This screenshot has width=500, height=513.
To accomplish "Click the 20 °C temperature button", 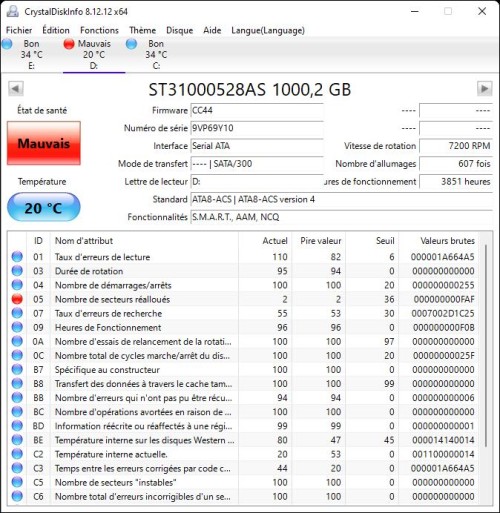I will (44, 207).
